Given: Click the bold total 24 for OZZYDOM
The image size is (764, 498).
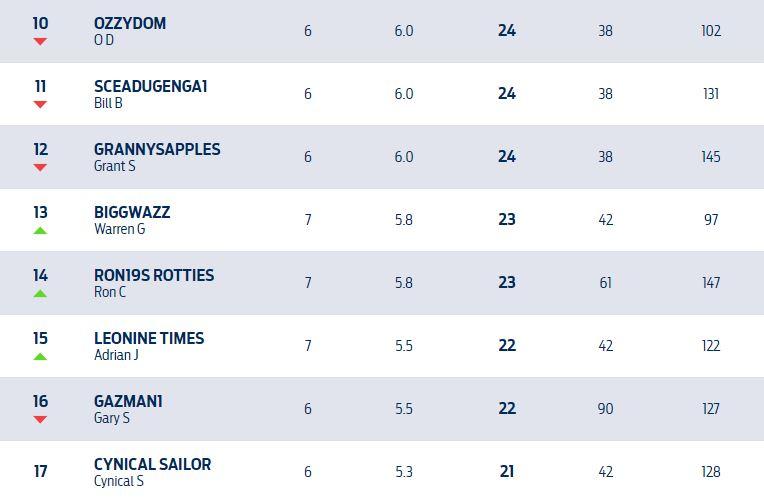Looking at the screenshot, I should 507,31.
